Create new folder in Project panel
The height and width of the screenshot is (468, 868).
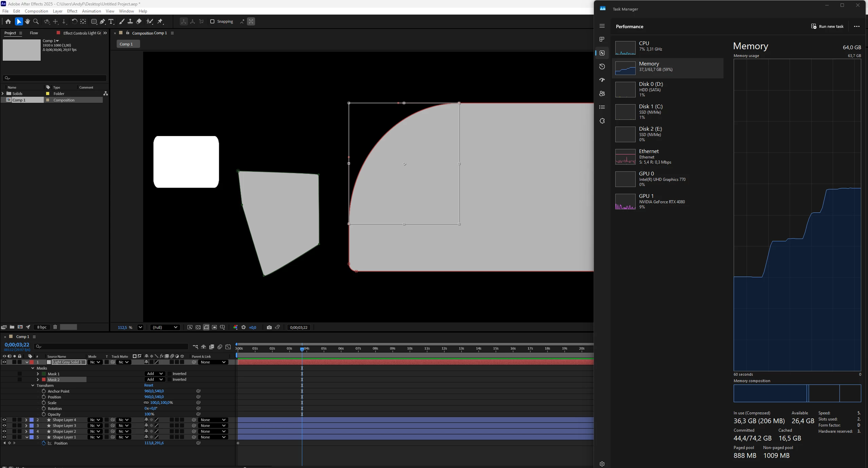[12, 327]
